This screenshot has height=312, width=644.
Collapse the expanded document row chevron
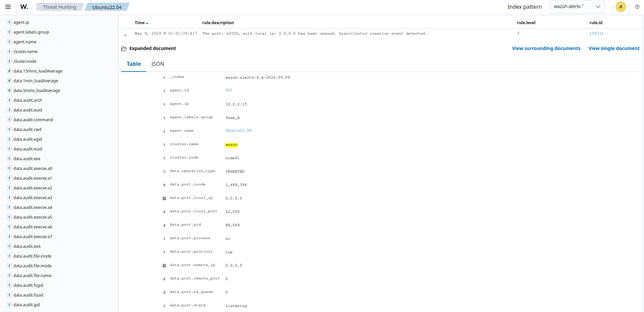(x=125, y=35)
